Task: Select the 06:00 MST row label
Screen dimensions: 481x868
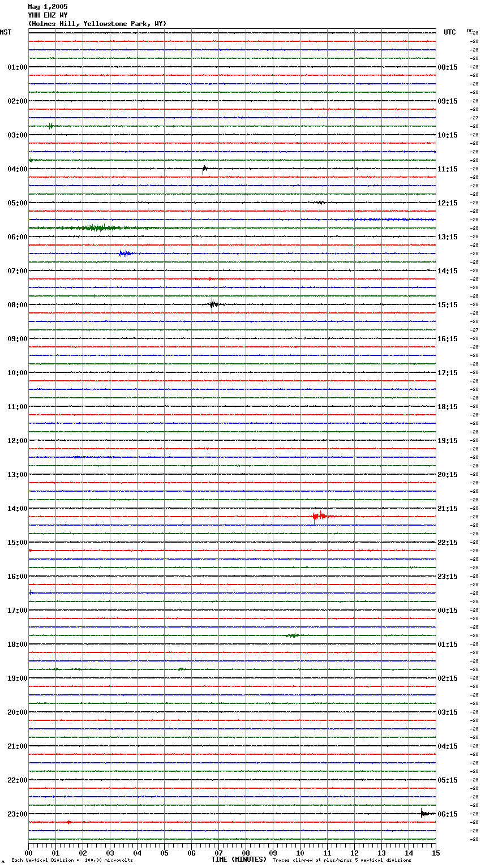Action: tap(18, 237)
